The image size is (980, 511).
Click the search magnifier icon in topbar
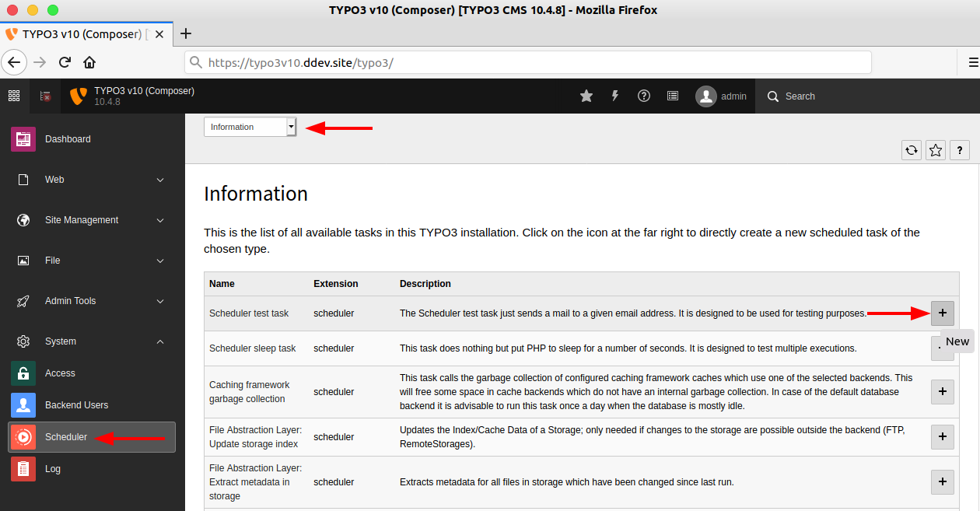[x=772, y=96]
